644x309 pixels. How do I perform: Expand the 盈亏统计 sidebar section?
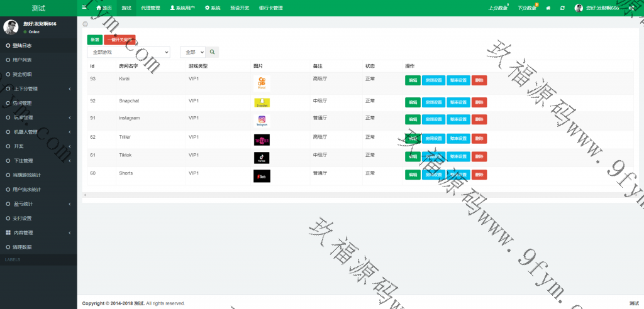coord(38,204)
